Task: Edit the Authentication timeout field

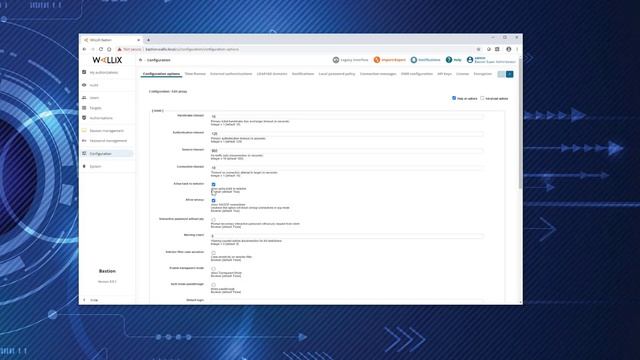Action: click(347, 134)
